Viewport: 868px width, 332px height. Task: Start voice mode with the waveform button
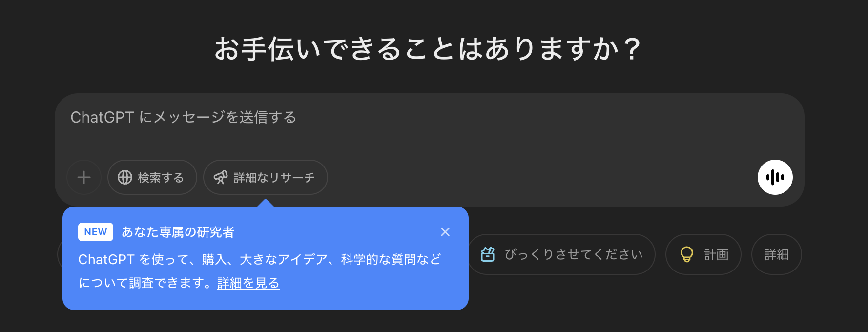coord(775,177)
